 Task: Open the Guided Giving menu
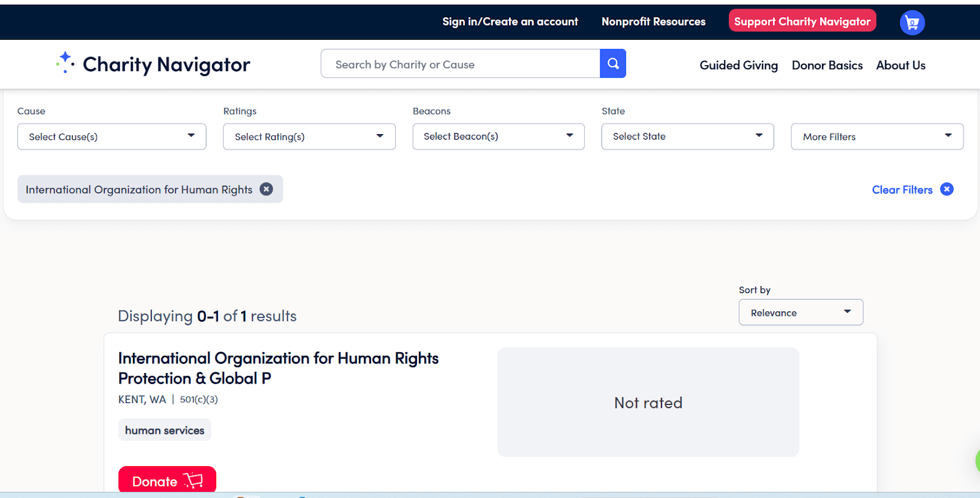pos(738,65)
